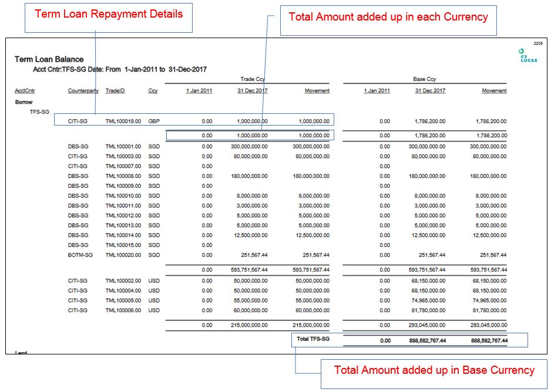Click Base Ccy Movement value 81,780,000.00
The width and height of the screenshot is (551, 392).
489,310
